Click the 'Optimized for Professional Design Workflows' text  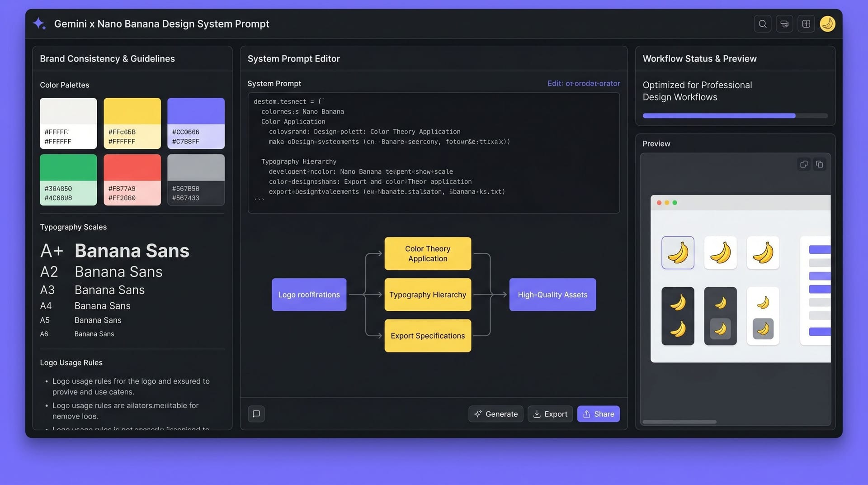pyautogui.click(x=697, y=91)
